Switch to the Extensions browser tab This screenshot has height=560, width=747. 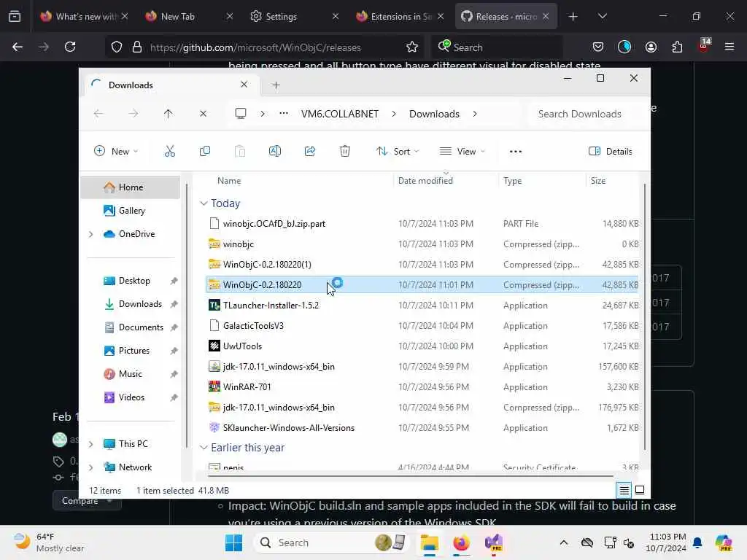click(x=400, y=16)
